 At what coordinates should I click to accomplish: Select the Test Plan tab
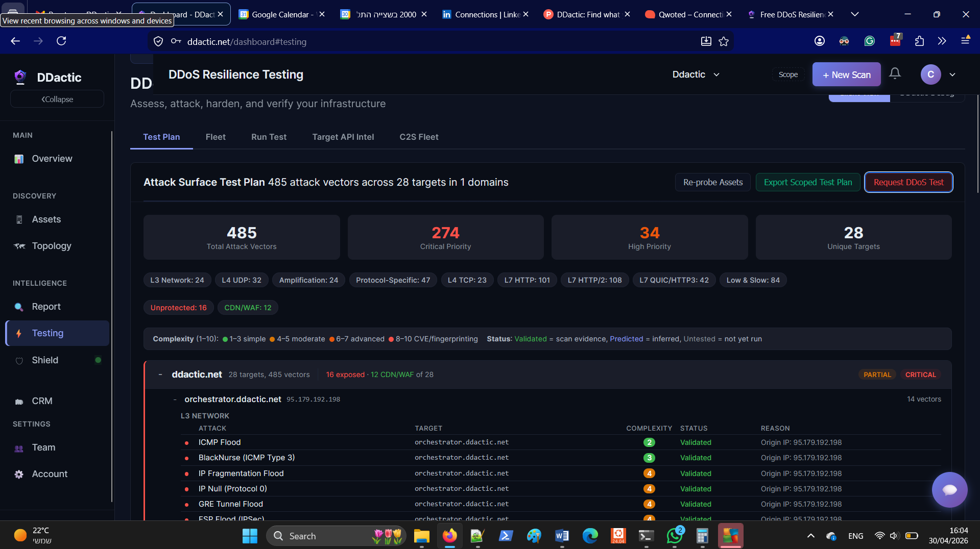coord(161,137)
